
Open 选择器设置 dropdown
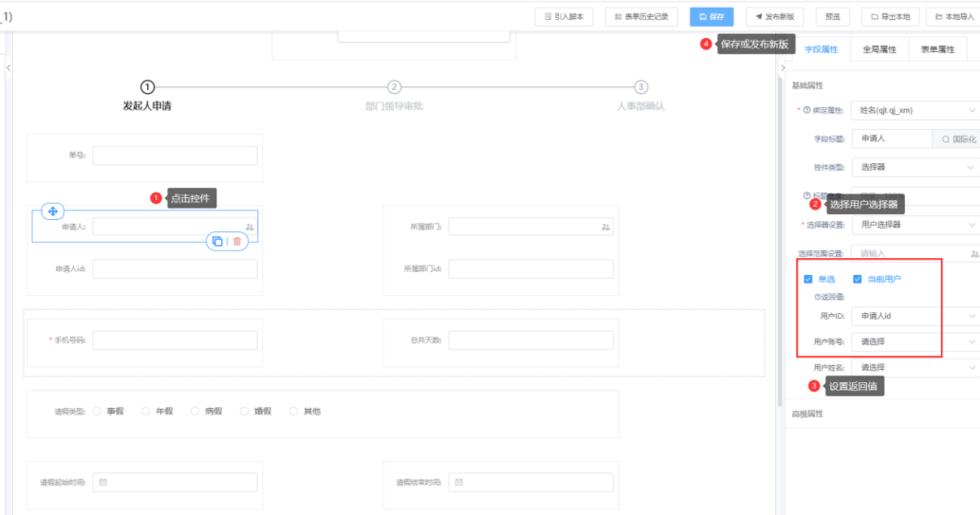tap(915, 225)
